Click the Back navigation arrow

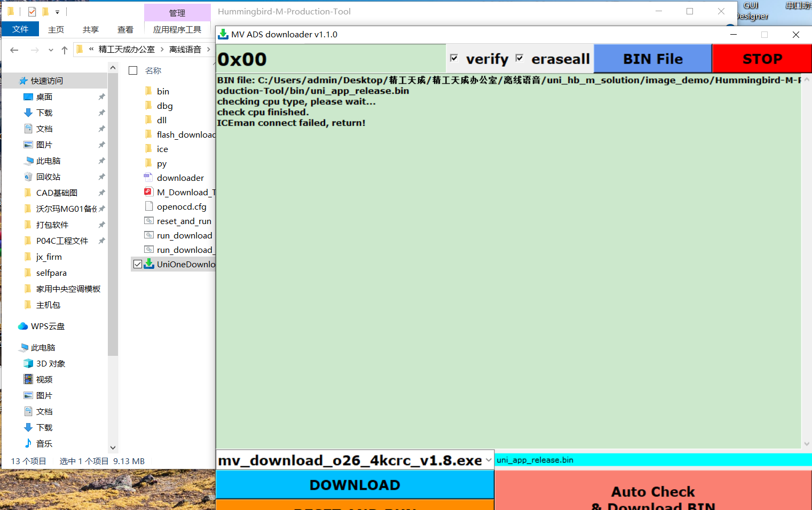(14, 50)
